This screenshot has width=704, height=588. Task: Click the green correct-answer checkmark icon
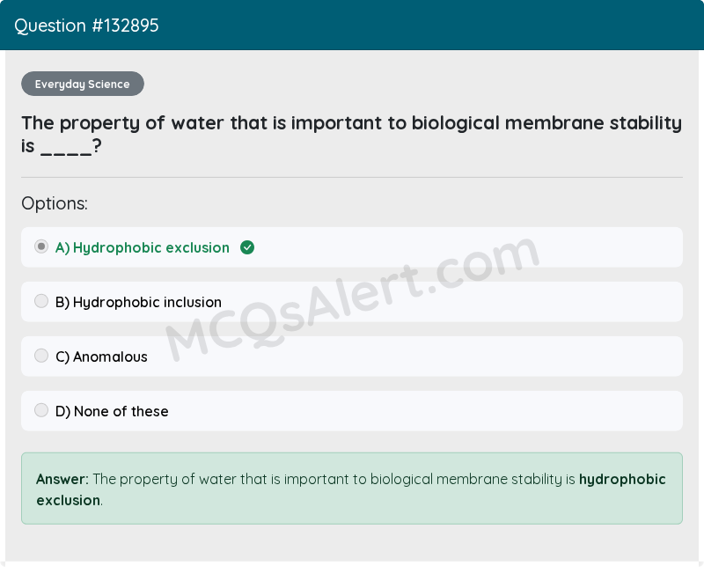coord(247,247)
